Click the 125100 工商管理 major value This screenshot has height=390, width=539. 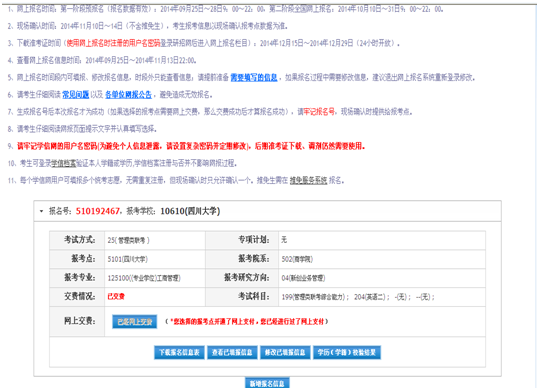tap(144, 278)
